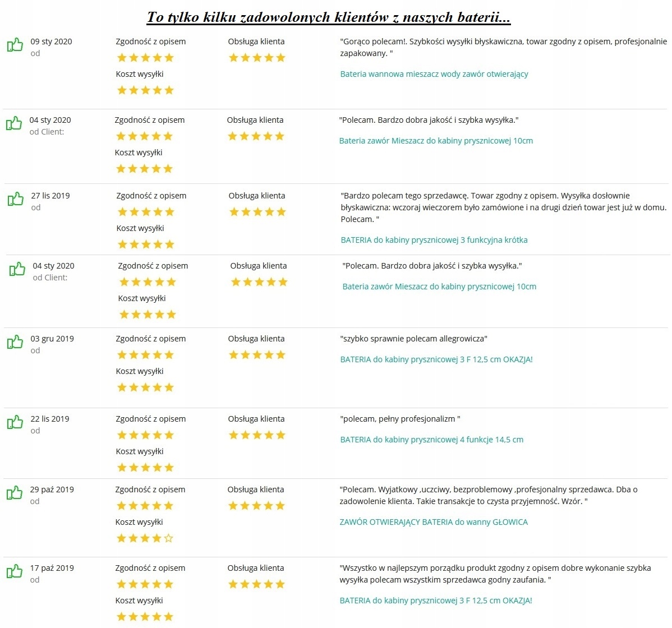This screenshot has width=672, height=628.
Task: Click thumbs-up icon for 22 lis 2019 review
Action: point(15,422)
